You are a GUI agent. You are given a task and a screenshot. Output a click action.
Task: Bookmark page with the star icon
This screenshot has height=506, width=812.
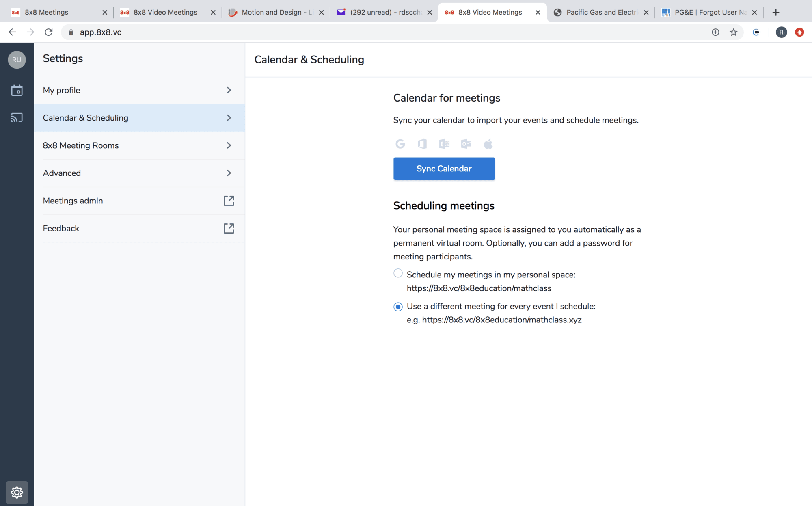(x=733, y=32)
